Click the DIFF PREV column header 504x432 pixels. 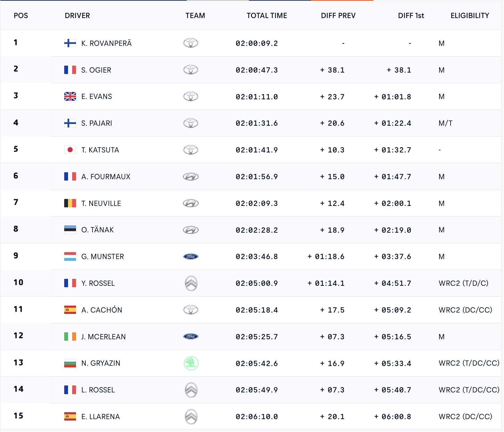click(338, 16)
